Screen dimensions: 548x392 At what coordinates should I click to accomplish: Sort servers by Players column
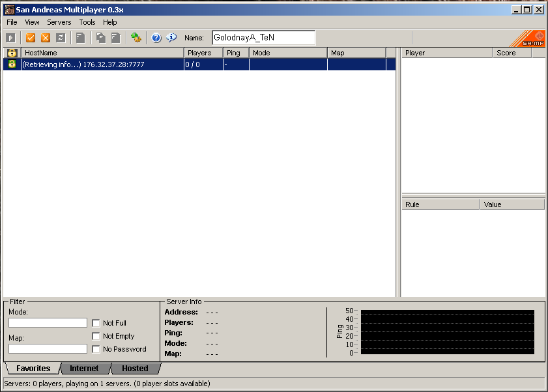(204, 53)
